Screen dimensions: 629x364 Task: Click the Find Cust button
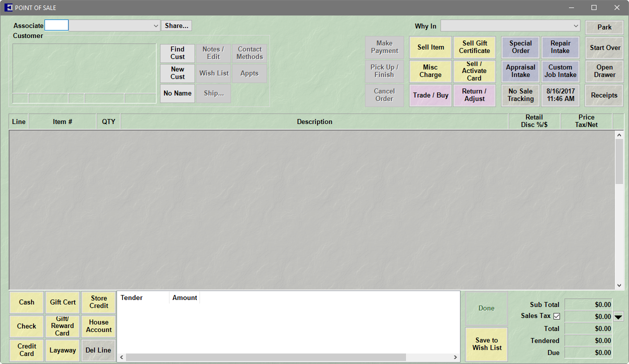[x=177, y=53]
